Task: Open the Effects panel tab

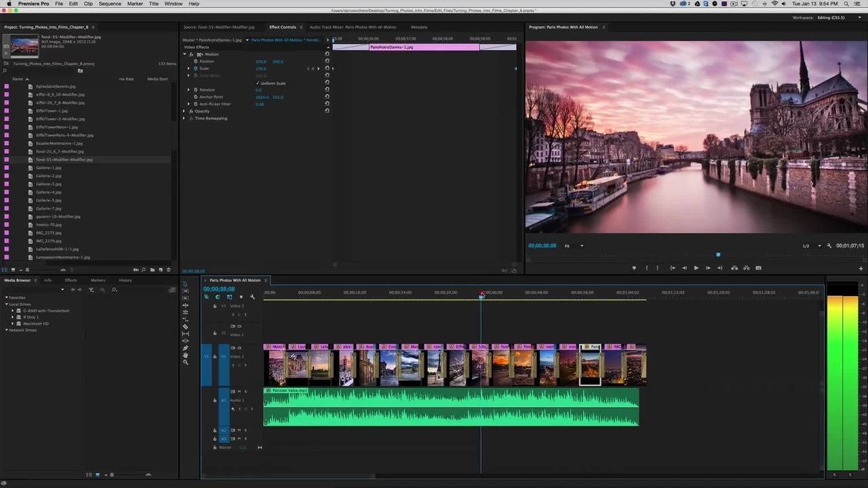Action: [71, 280]
